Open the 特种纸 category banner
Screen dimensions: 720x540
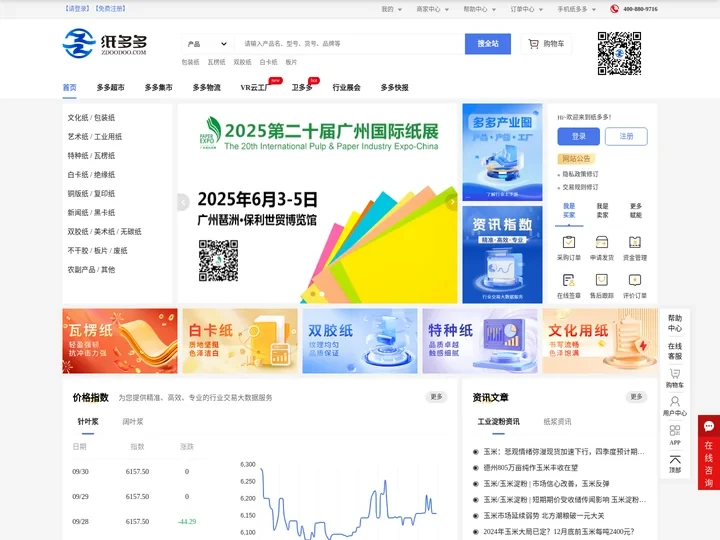pyautogui.click(x=480, y=341)
